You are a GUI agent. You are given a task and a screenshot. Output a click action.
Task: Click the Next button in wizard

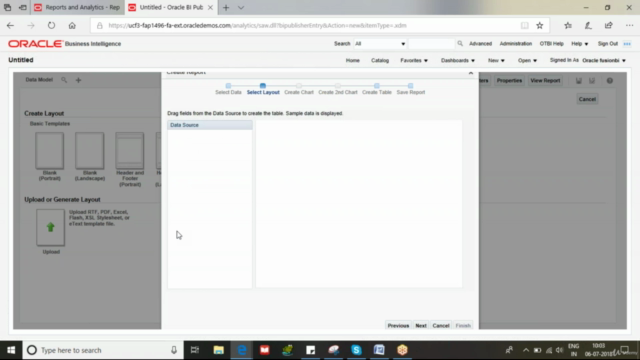[x=421, y=325]
